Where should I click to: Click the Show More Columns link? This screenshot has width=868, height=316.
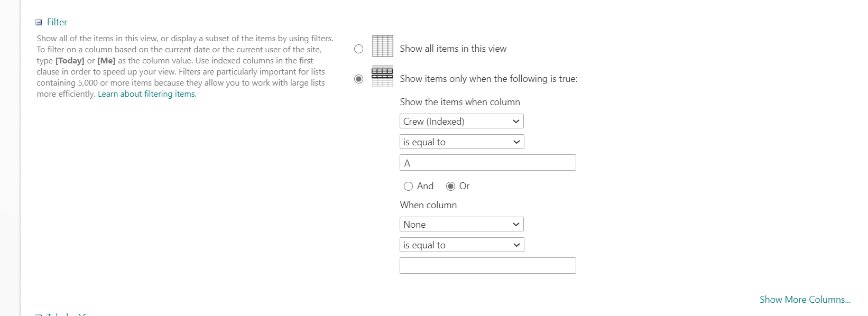[x=805, y=300]
